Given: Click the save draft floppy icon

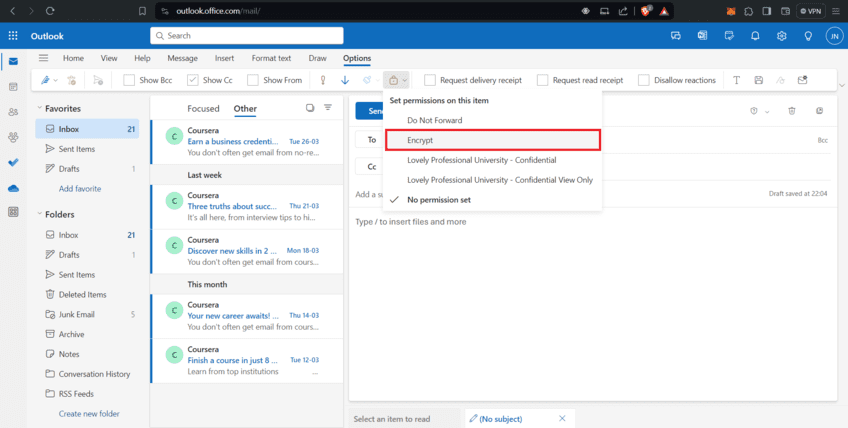Looking at the screenshot, I should coord(759,80).
